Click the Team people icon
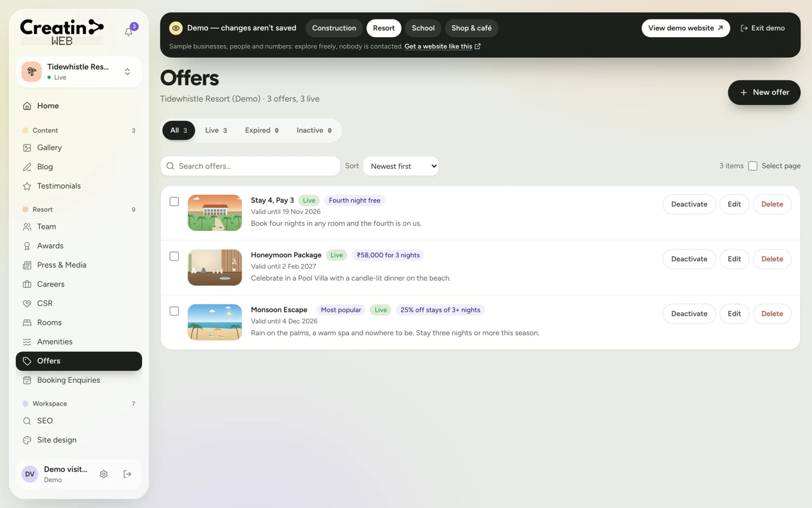 coord(27,227)
